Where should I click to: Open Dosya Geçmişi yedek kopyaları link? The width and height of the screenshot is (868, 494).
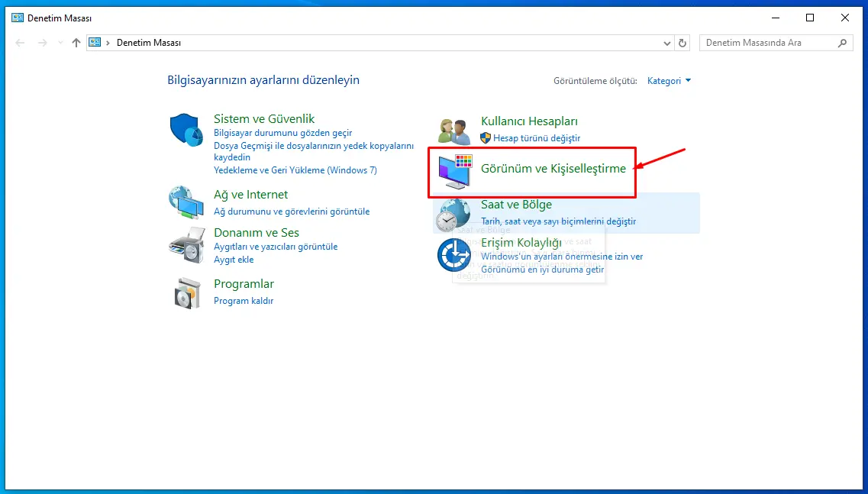click(x=314, y=151)
